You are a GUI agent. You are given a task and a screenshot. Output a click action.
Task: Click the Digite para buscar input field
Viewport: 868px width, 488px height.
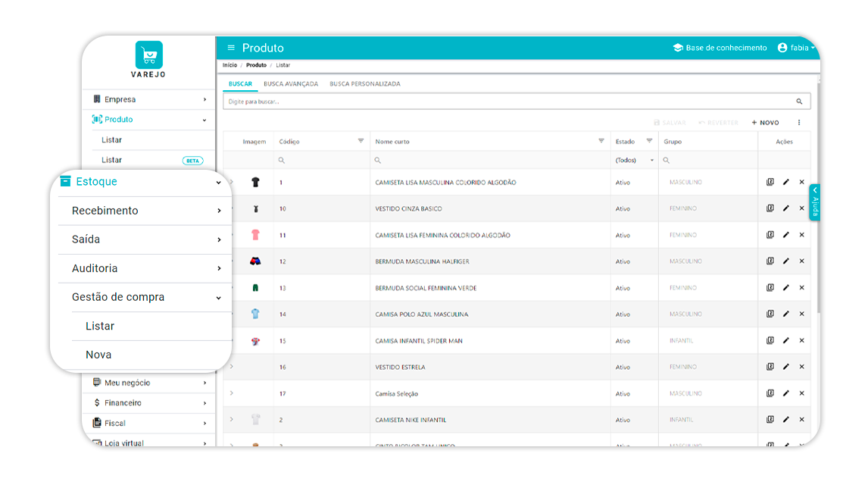pos(507,102)
